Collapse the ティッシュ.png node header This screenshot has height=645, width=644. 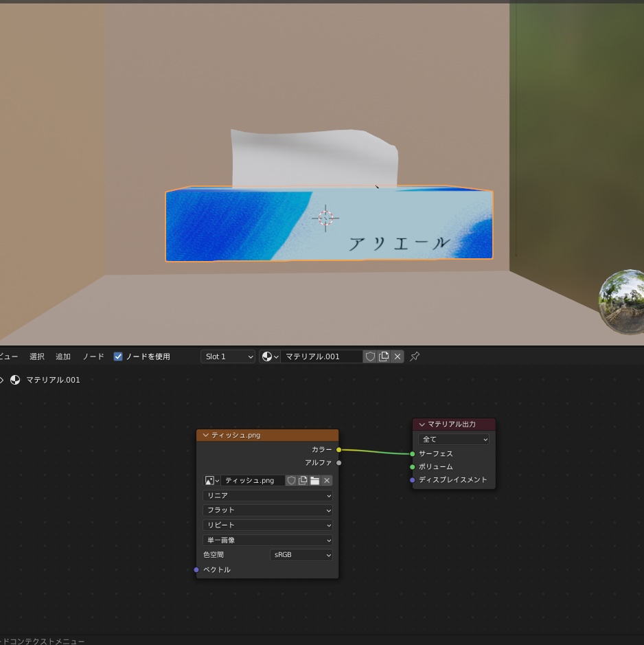[206, 435]
